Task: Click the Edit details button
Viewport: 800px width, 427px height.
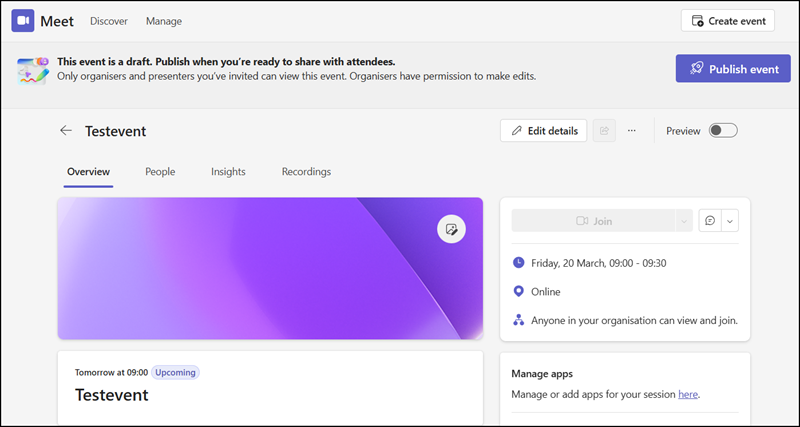Action: [x=543, y=131]
